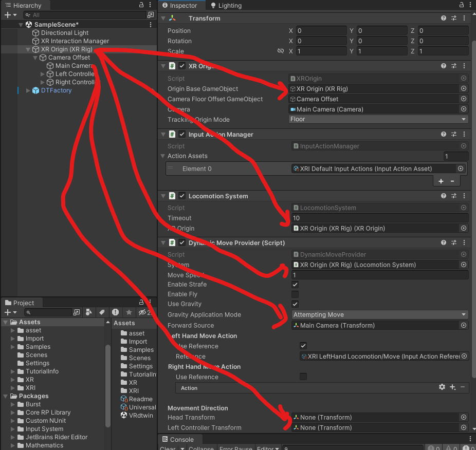Collapse Packages group in Project tree
The height and width of the screenshot is (450, 476).
[6, 396]
